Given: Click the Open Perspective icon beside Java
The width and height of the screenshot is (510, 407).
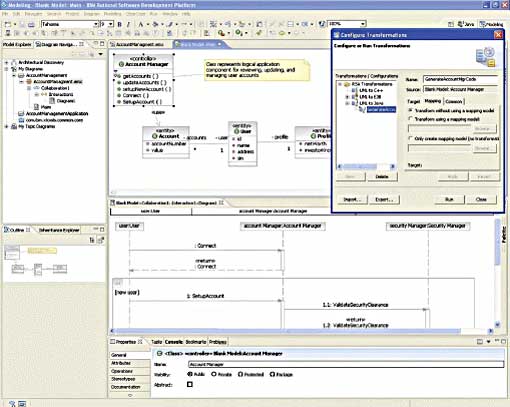Looking at the screenshot, I should tap(451, 24).
